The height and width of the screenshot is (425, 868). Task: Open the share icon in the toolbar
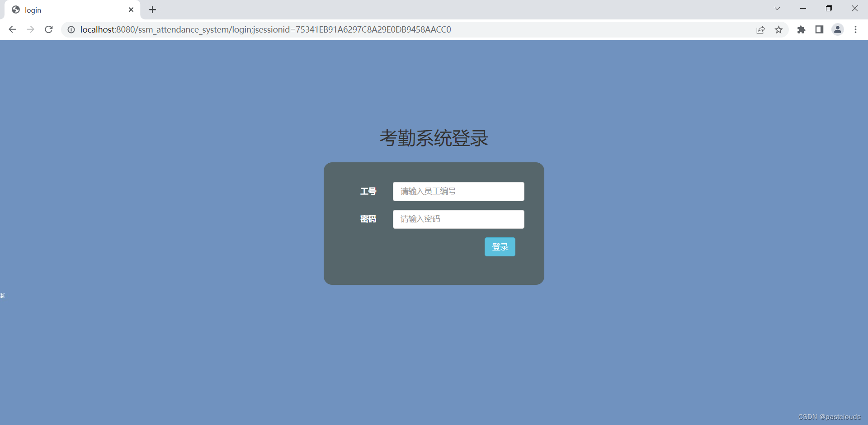[760, 29]
